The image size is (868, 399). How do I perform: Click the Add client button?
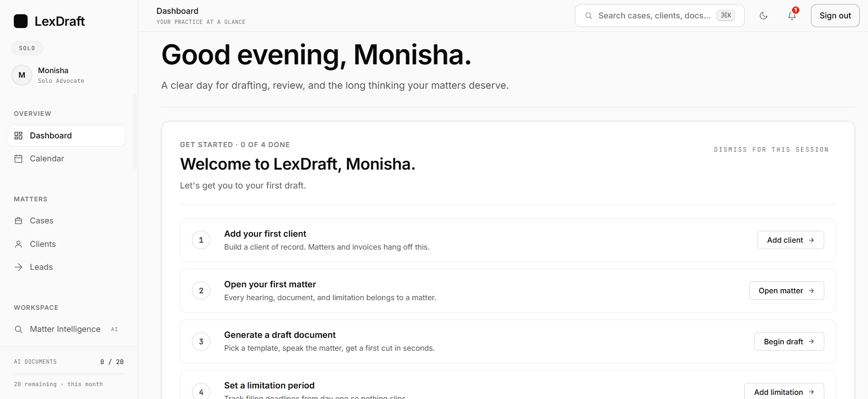click(791, 240)
